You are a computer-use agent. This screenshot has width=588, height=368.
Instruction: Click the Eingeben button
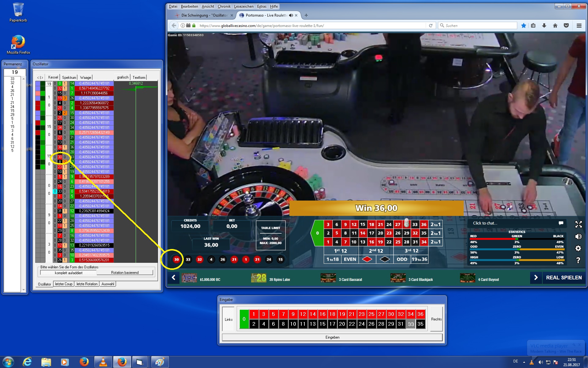coord(332,337)
